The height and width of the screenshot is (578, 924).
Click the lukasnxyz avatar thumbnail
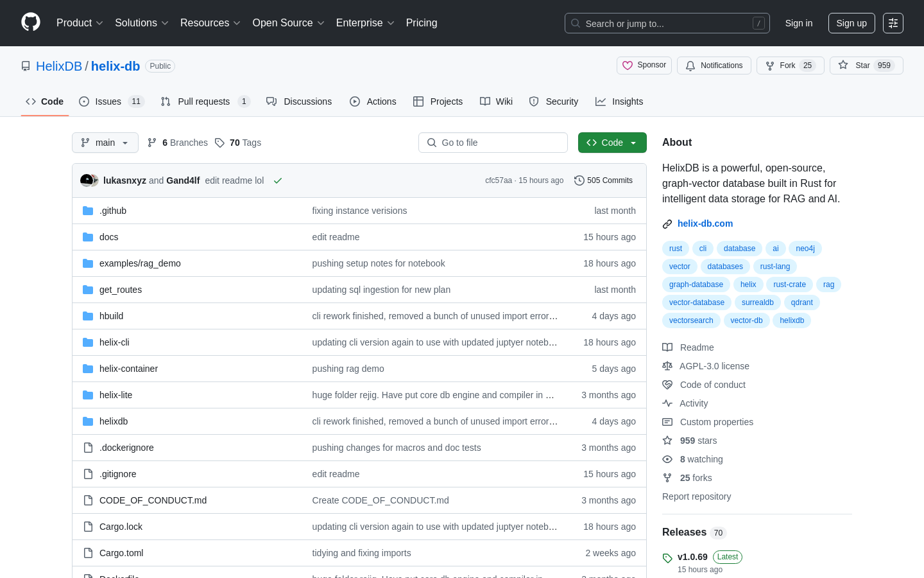click(x=86, y=180)
